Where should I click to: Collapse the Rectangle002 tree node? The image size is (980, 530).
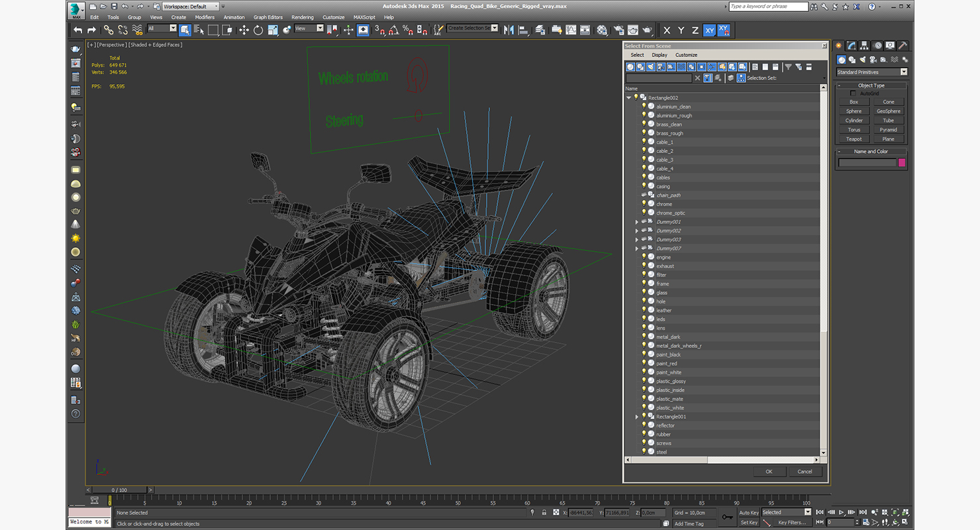click(x=629, y=97)
